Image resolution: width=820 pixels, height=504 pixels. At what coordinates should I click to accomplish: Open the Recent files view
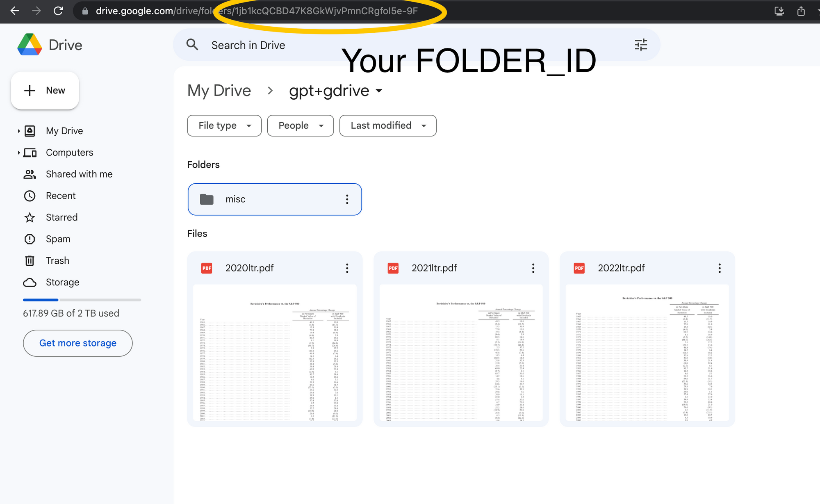tap(61, 196)
